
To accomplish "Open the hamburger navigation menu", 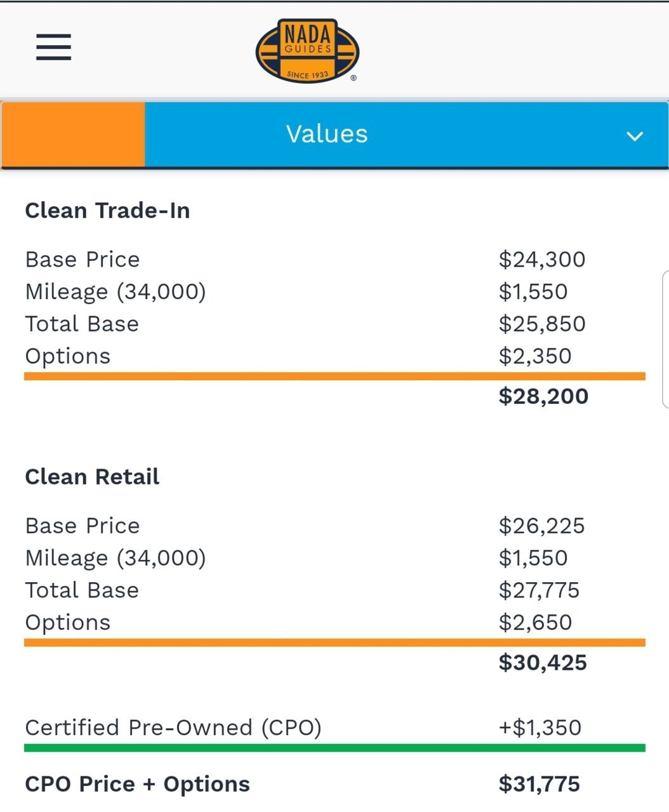I will click(x=53, y=47).
